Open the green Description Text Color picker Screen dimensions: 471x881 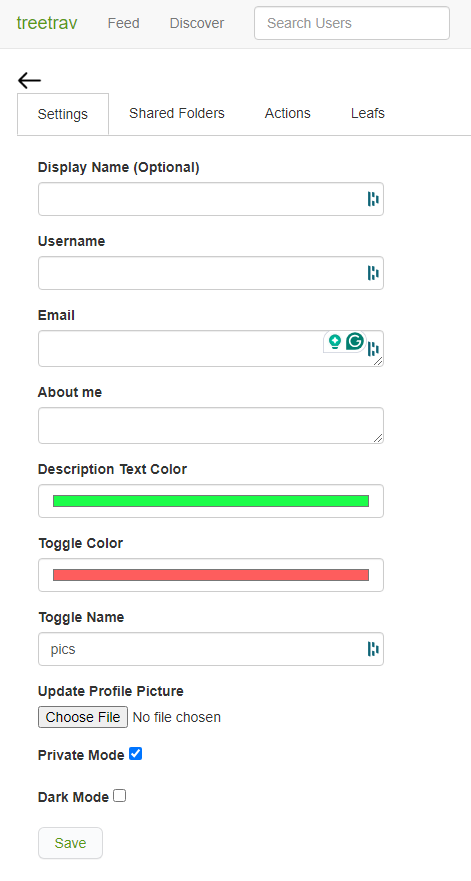[211, 501]
